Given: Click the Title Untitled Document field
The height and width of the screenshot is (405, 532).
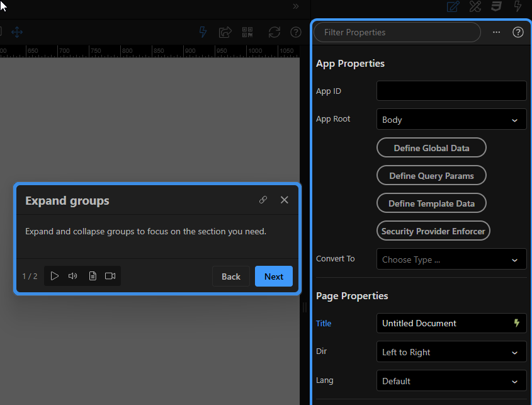Looking at the screenshot, I should click(451, 323).
